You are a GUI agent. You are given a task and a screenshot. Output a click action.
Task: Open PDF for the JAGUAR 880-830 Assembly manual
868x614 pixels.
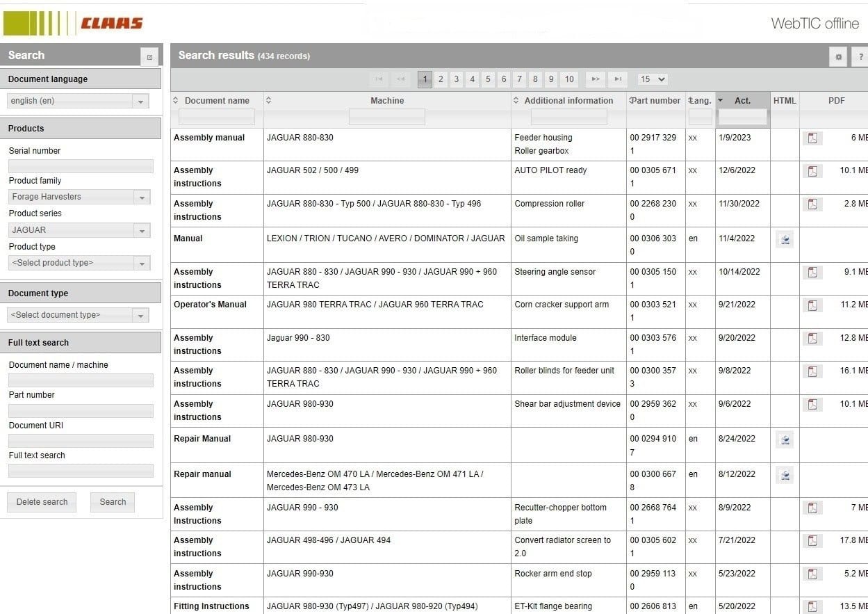pos(812,138)
